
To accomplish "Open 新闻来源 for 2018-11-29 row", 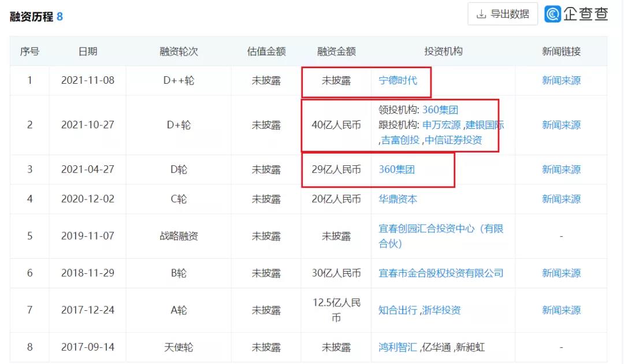I will click(561, 273).
